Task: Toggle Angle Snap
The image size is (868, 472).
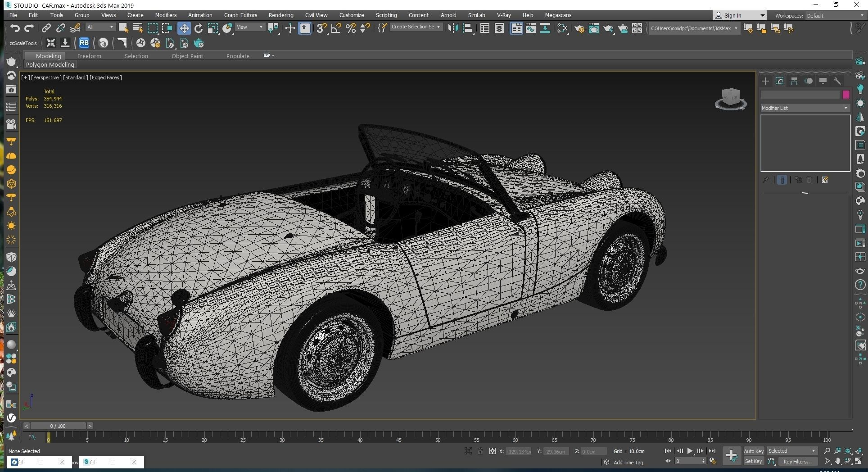Action: pyautogui.click(x=336, y=28)
